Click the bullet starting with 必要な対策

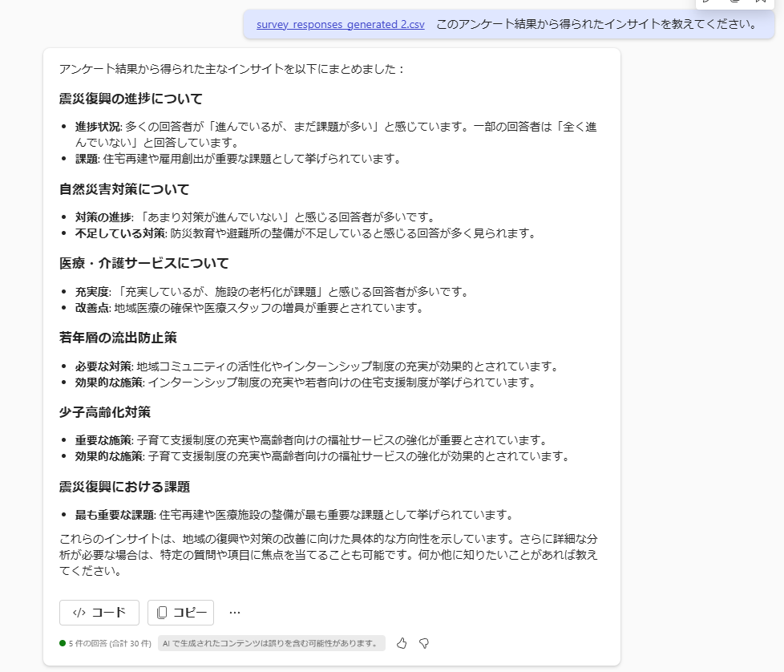(x=317, y=366)
